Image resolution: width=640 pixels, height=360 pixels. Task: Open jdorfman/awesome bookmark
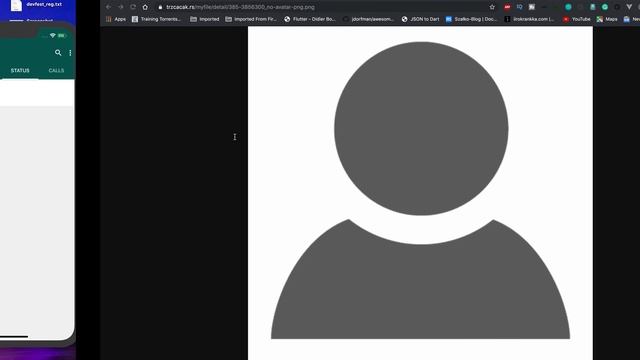[369, 19]
